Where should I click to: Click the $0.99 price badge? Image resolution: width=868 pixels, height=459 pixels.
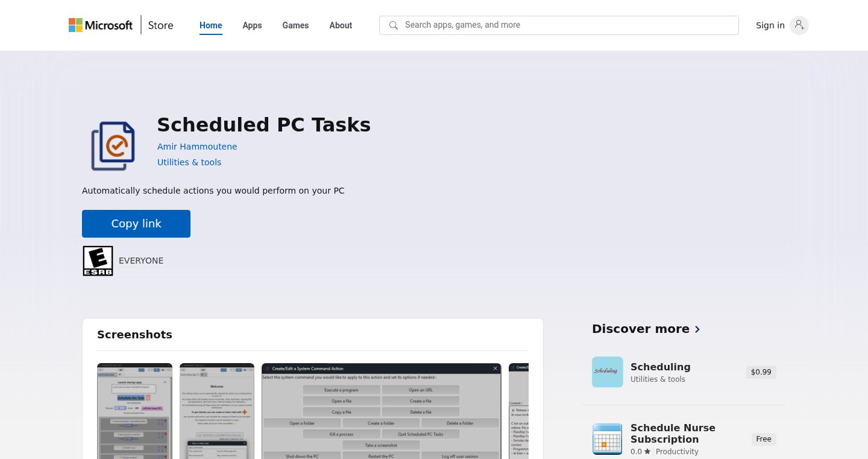click(x=761, y=372)
